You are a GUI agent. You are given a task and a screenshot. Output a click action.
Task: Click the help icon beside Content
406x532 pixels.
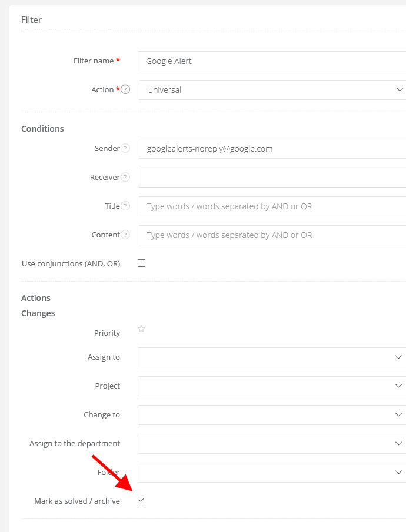(125, 235)
